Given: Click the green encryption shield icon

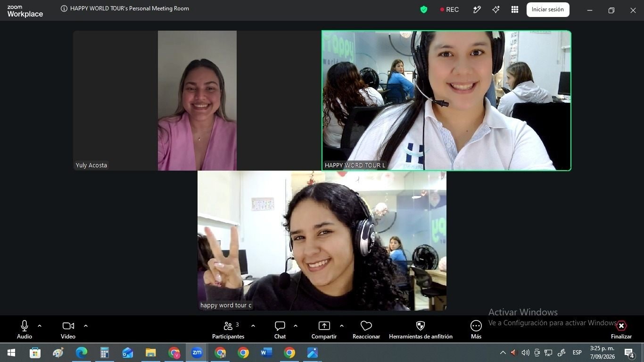Looking at the screenshot, I should [424, 9].
